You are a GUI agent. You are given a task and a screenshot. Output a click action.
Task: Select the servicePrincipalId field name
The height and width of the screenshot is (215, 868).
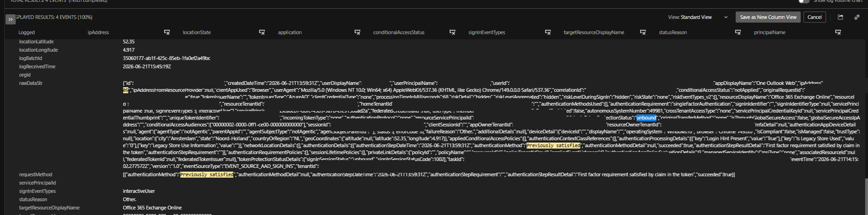(x=38, y=183)
